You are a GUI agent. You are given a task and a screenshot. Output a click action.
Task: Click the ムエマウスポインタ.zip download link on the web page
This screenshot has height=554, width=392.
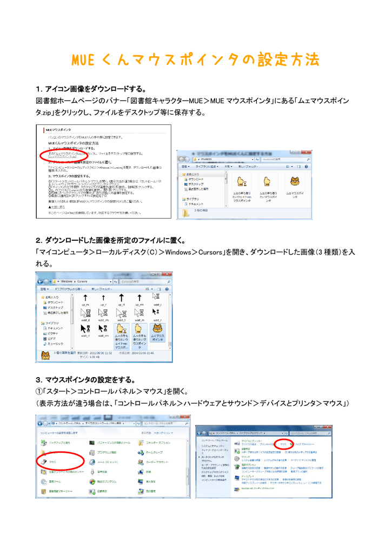(62, 157)
